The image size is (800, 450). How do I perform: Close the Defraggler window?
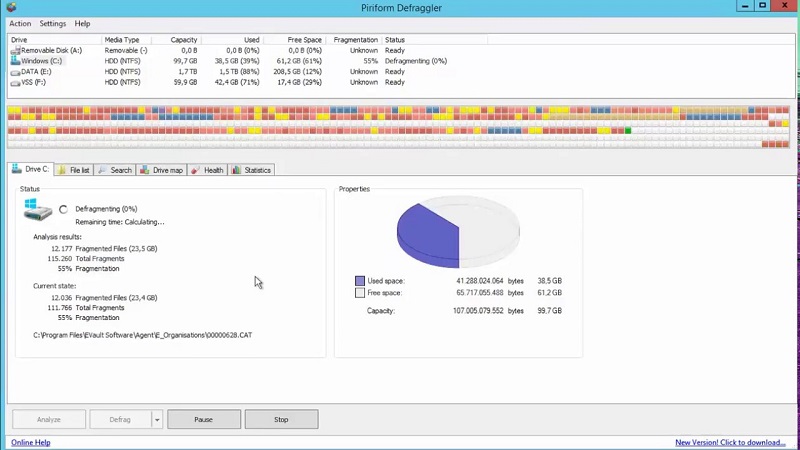tap(785, 6)
